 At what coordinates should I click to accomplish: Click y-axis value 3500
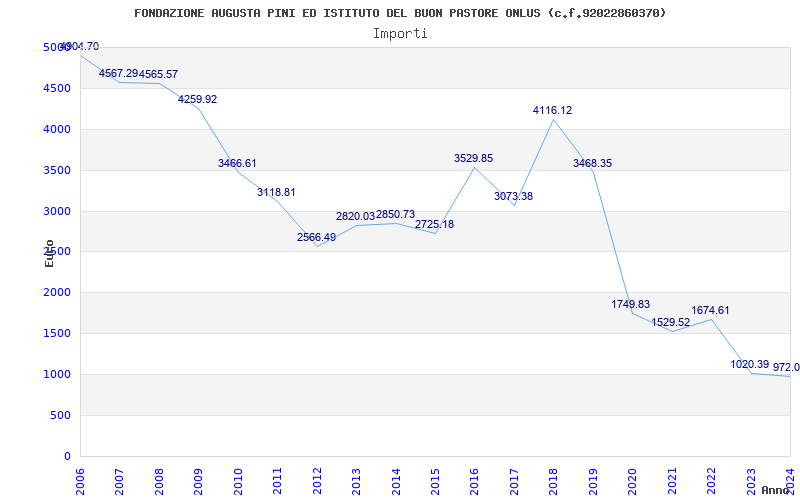tap(57, 170)
